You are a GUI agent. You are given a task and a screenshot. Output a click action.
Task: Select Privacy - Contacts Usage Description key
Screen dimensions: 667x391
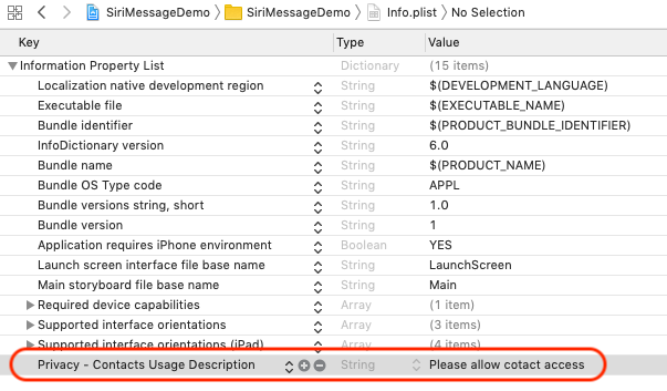146,365
